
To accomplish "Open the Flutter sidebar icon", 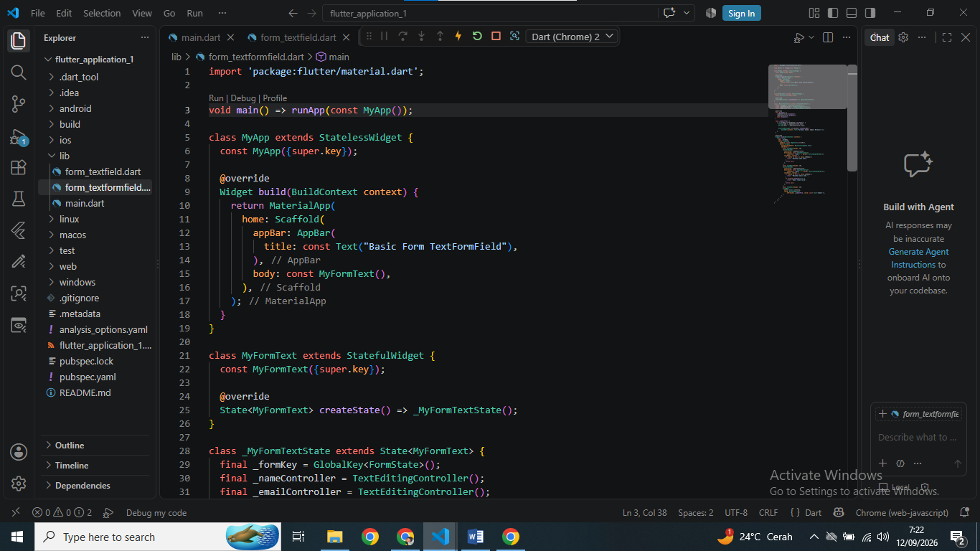I will (19, 230).
